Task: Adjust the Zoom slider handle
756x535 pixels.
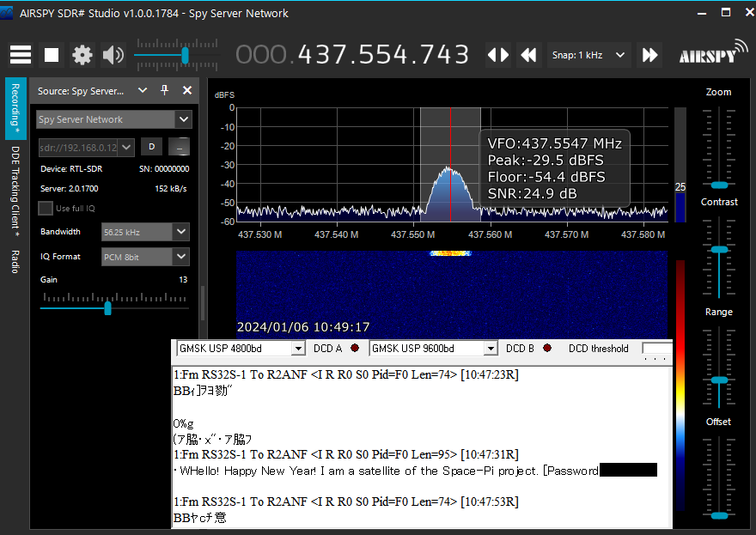Action: 719,185
